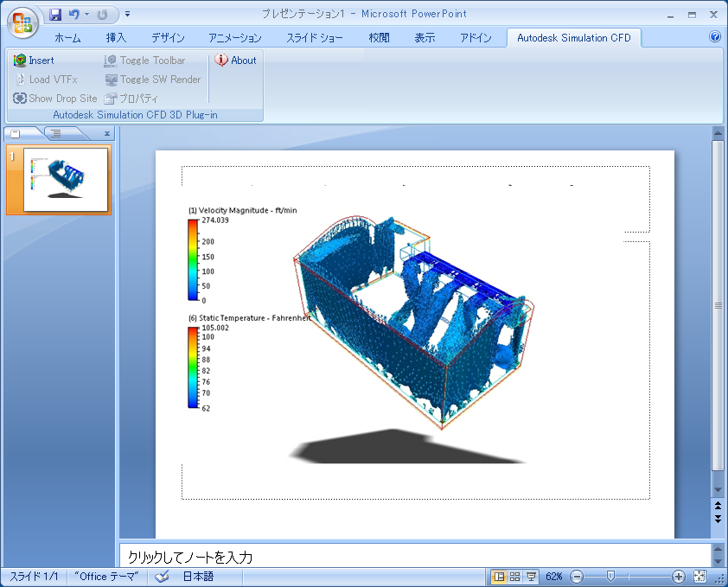Screen dimensions: 728x587
Task: Click the slide scrollbar up arrow
Action: [x=718, y=133]
